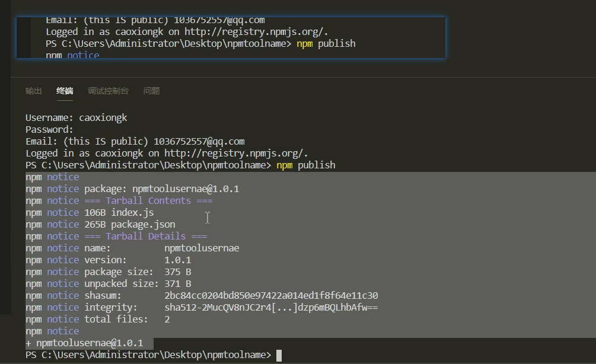
Task: Open the 调试控制台 tab
Action: [108, 91]
